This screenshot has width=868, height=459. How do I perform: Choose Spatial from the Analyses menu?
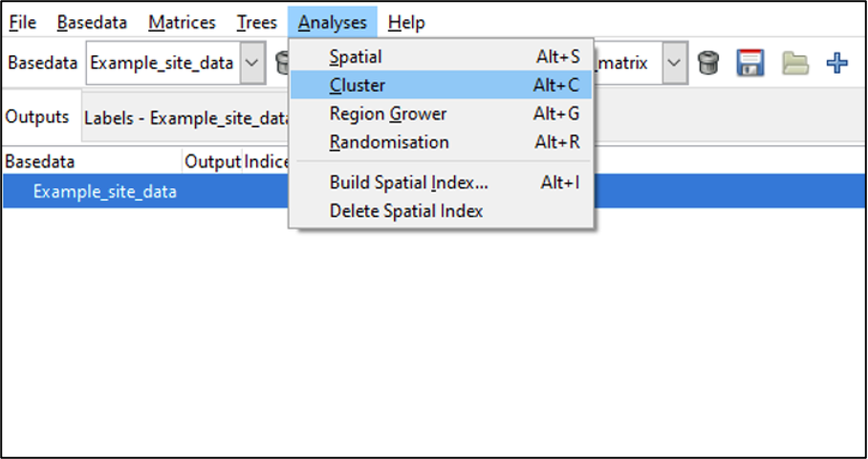[x=356, y=57]
